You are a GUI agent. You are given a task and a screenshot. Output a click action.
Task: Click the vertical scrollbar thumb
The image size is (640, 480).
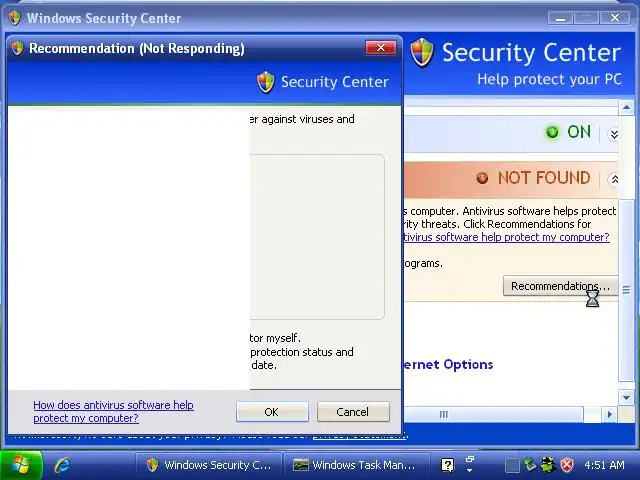click(626, 290)
